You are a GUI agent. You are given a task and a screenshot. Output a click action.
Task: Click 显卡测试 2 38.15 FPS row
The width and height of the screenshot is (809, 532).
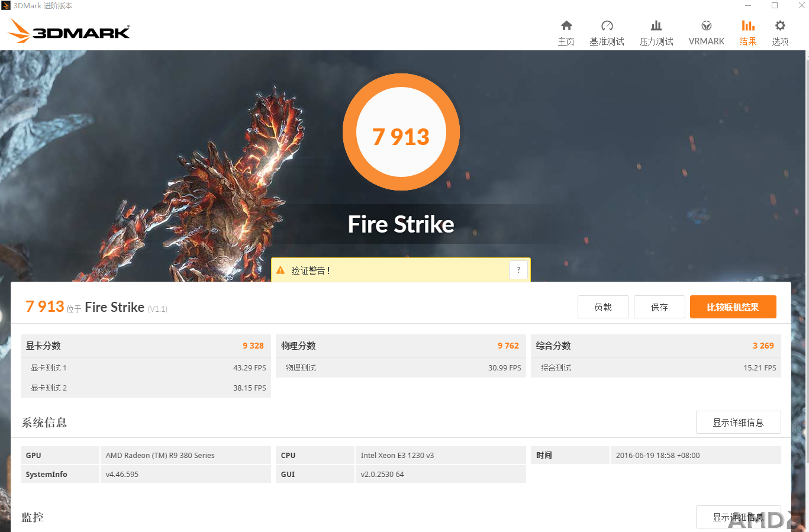point(146,388)
